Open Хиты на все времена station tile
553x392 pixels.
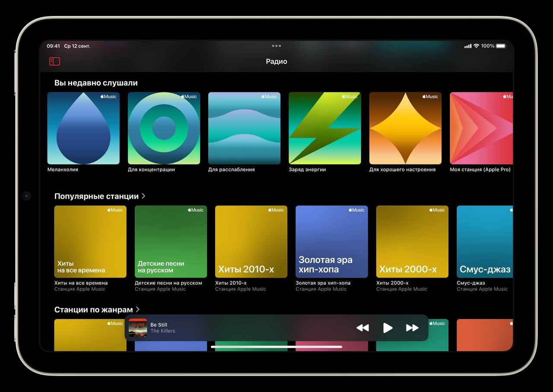(90, 242)
